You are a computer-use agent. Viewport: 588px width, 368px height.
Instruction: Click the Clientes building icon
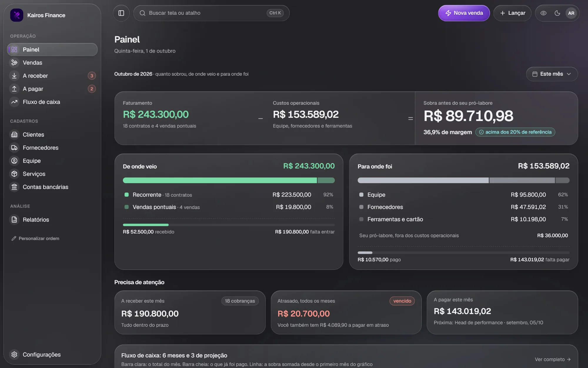click(14, 135)
